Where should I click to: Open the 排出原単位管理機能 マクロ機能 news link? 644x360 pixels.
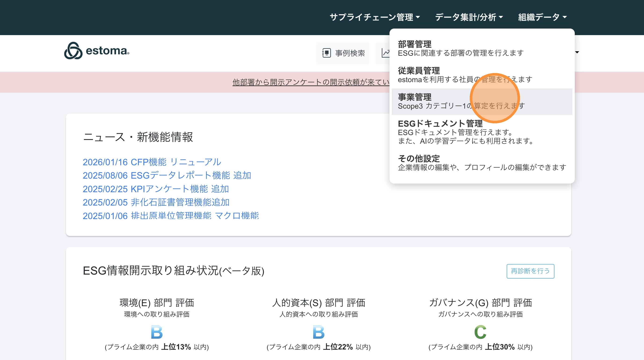click(171, 216)
